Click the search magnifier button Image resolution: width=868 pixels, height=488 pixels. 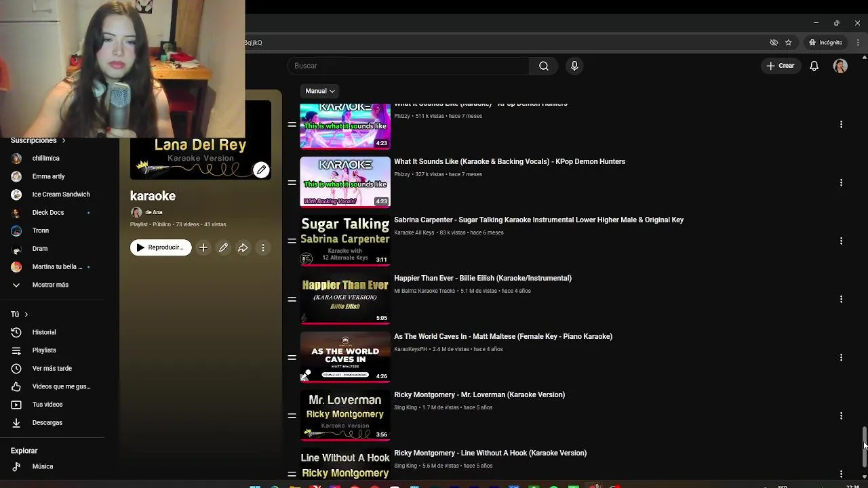click(543, 66)
